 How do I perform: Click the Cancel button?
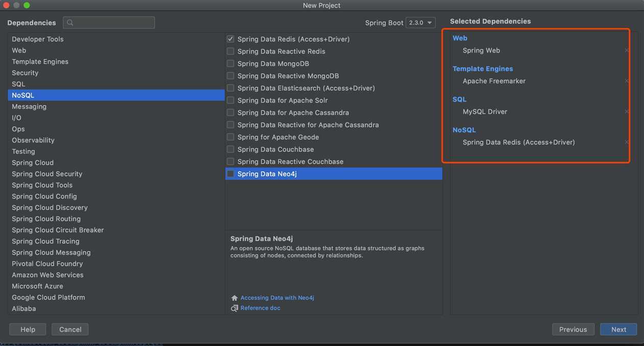(70, 330)
